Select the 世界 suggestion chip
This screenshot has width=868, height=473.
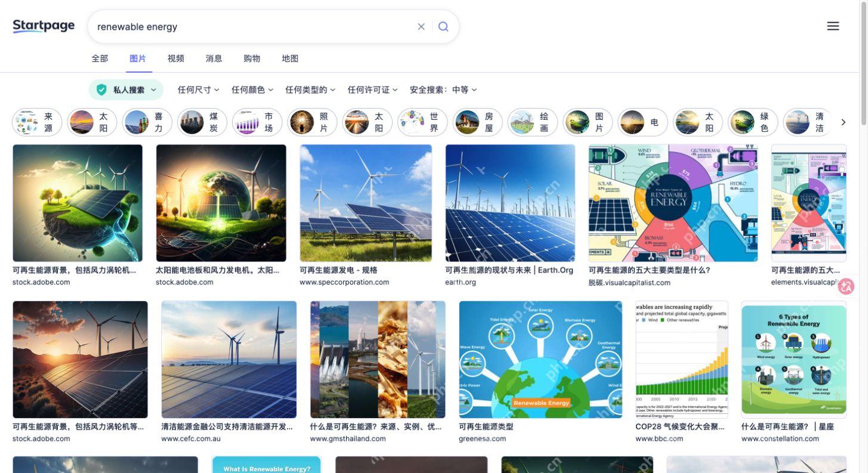tap(422, 122)
